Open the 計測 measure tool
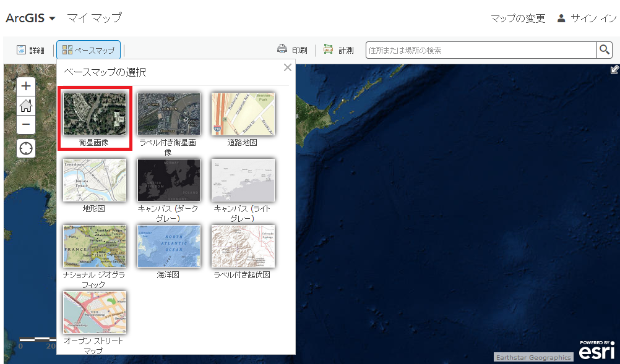The width and height of the screenshot is (620, 364). [338, 50]
